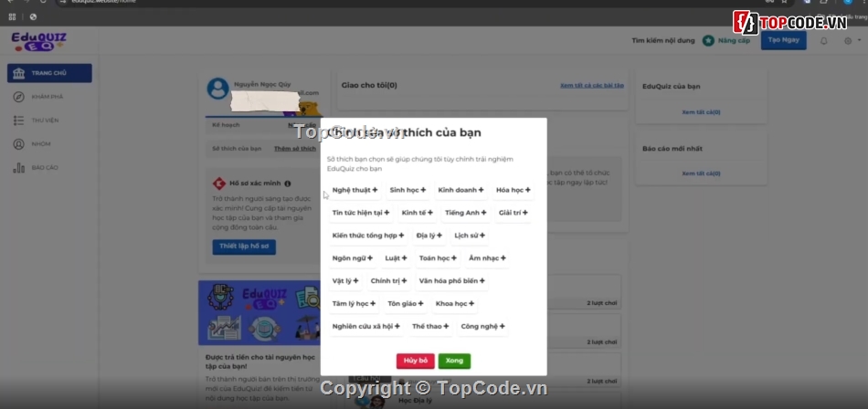868x409 pixels.
Task: Choose the Văn hóa phổ biến chip
Action: pos(451,281)
